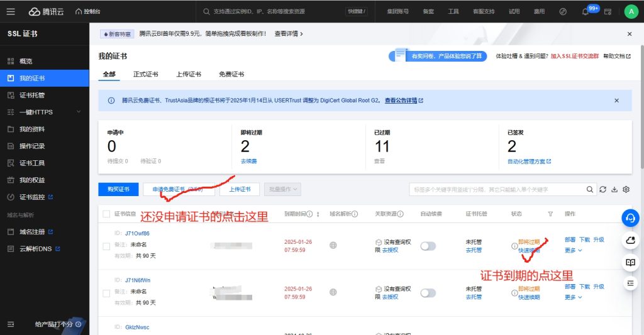Image resolution: width=644 pixels, height=335 pixels.
Task: Open 查看公告详情 link in the notice
Action: click(x=404, y=101)
